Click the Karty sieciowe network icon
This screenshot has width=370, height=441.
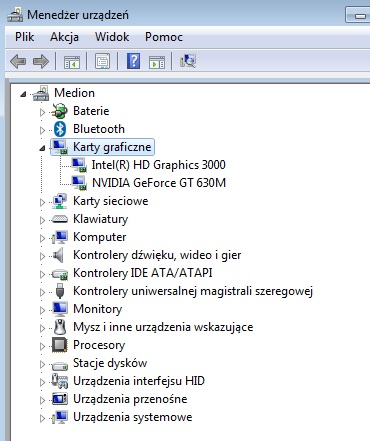59,201
